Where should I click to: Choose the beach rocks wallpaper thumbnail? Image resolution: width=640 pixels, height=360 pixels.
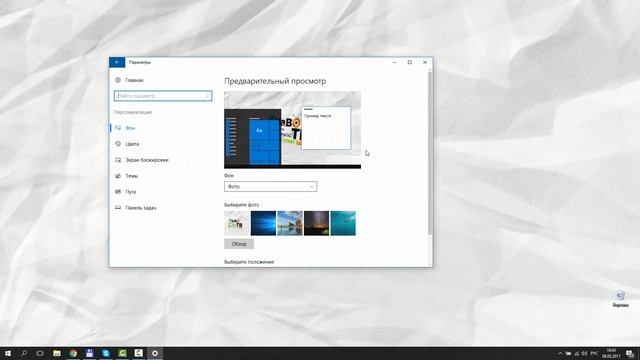point(290,223)
